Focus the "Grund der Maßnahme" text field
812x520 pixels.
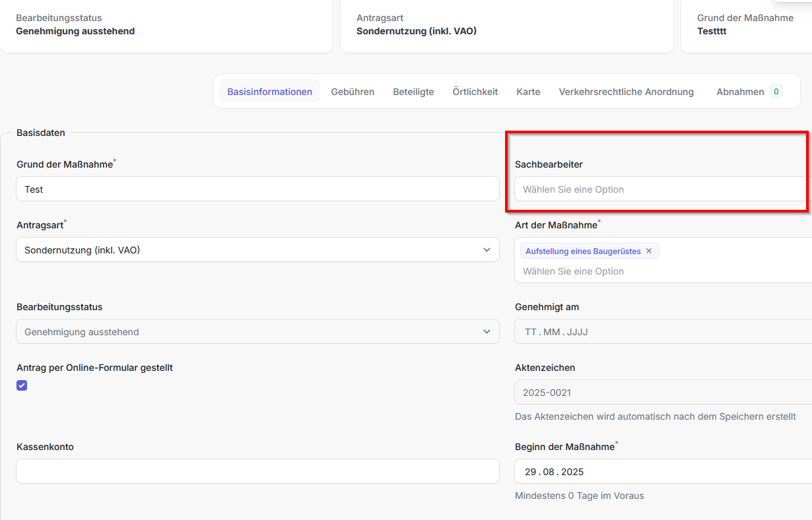pos(257,189)
